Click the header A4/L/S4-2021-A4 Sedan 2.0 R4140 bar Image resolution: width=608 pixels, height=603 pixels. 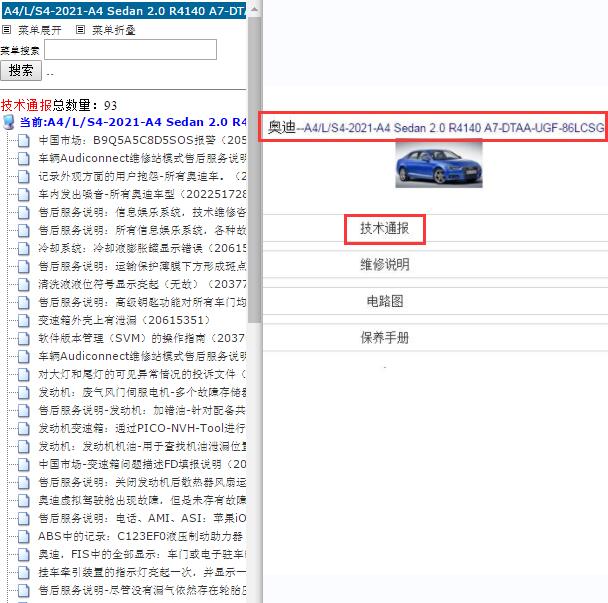click(124, 10)
